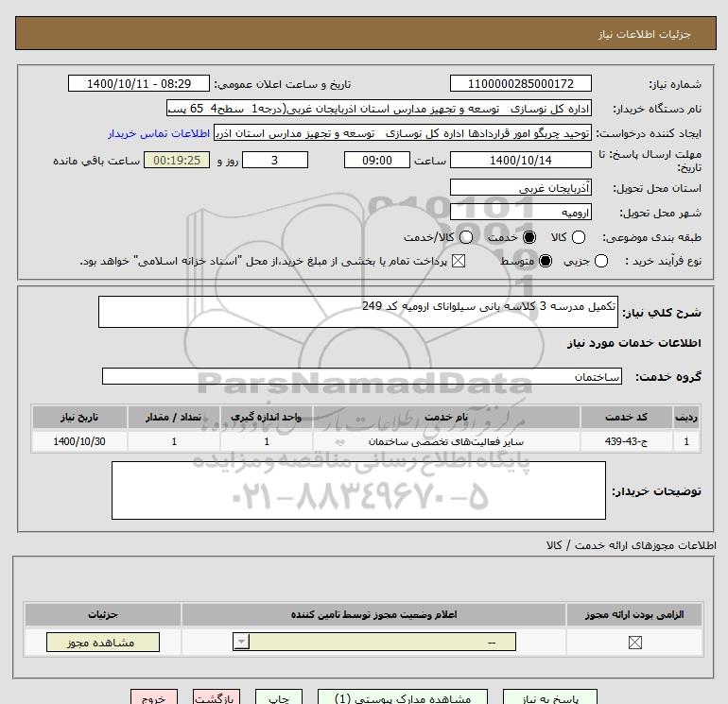Click the service group field ساختمان

tap(362, 376)
